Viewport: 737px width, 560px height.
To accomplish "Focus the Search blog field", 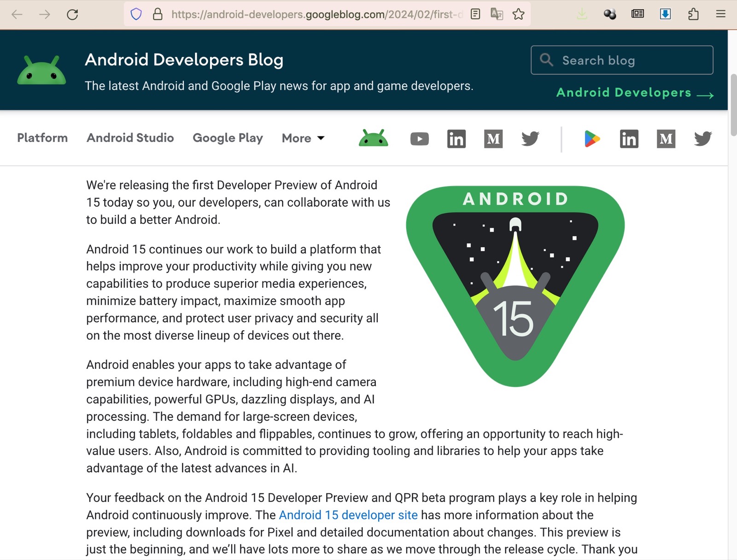I will tap(622, 60).
